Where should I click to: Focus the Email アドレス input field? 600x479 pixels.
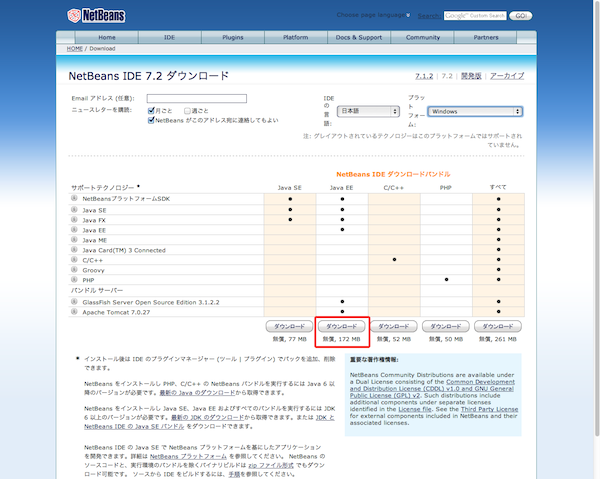[x=197, y=99]
